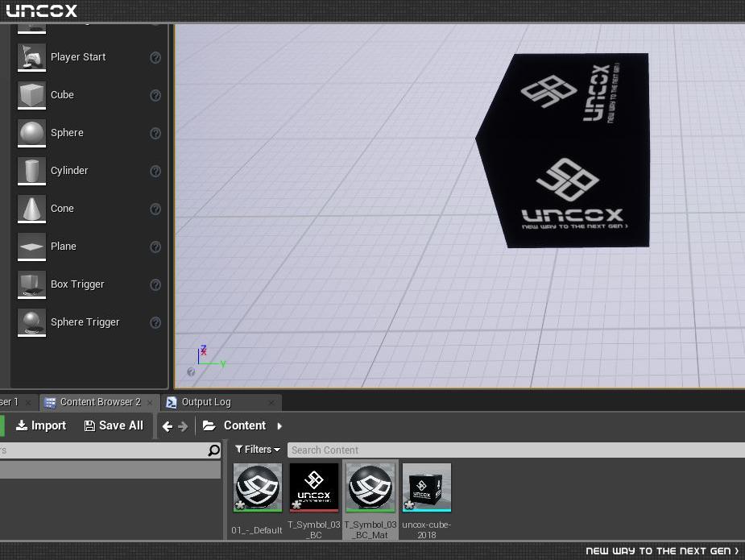Open help for Sphere

(x=155, y=133)
